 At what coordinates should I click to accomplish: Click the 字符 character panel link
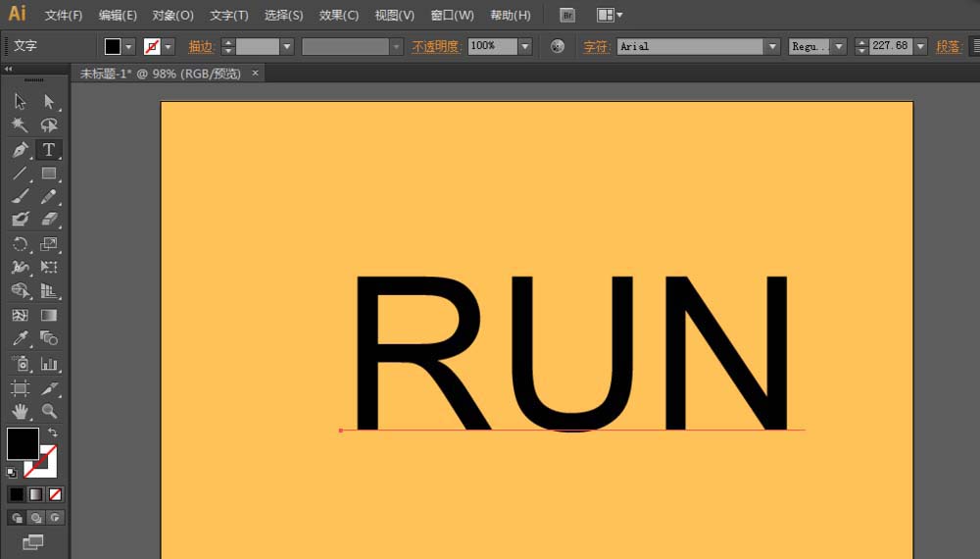(596, 46)
